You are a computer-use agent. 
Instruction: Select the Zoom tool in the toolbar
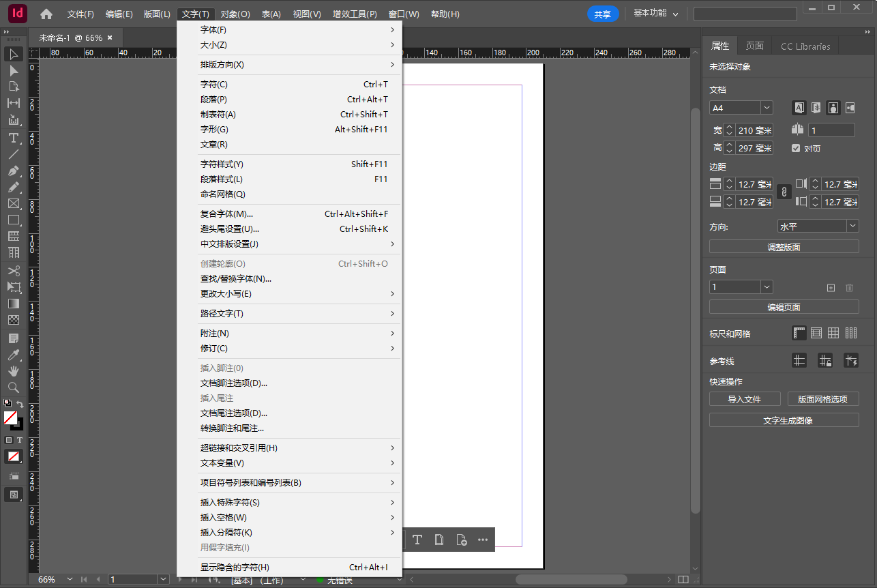pyautogui.click(x=14, y=387)
